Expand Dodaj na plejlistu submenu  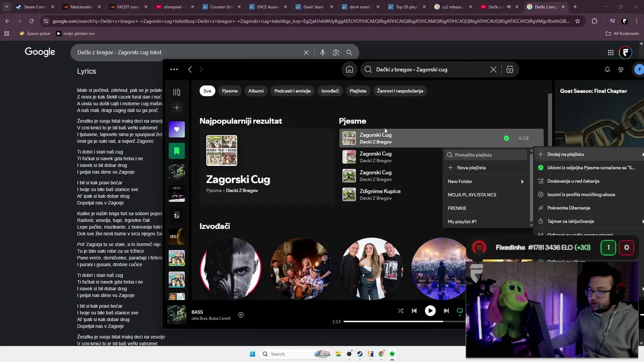click(x=590, y=154)
